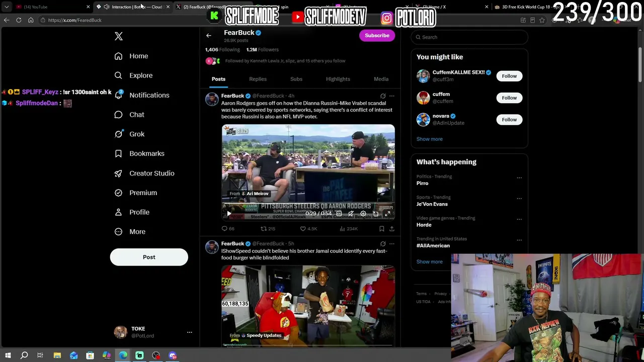Go to Home in the X sidebar
Image resolution: width=644 pixels, height=362 pixels.
click(x=131, y=56)
